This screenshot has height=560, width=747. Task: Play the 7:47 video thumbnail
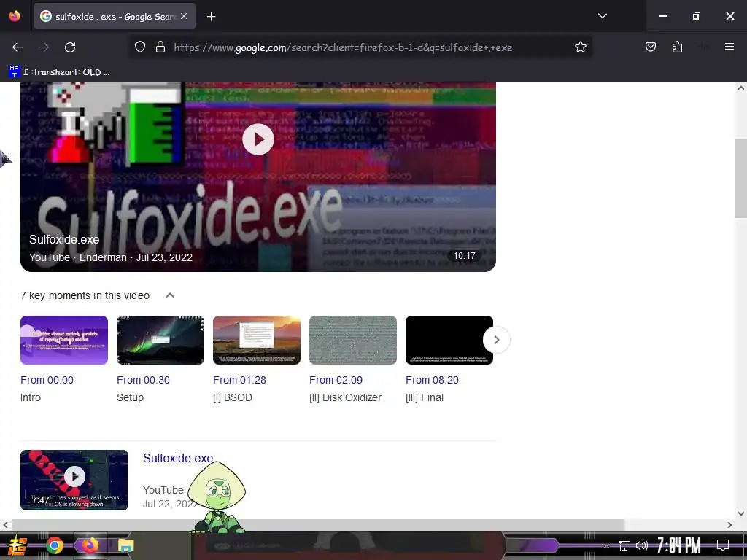[74, 480]
